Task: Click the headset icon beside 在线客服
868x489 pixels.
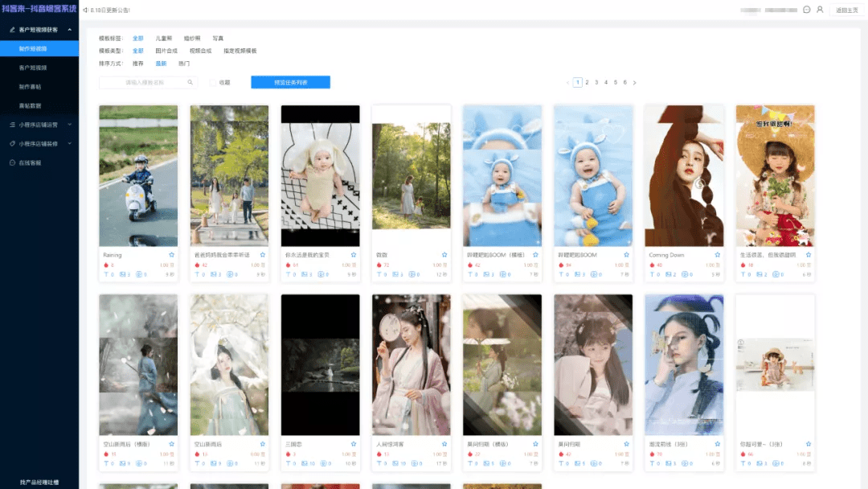Action: tap(11, 162)
